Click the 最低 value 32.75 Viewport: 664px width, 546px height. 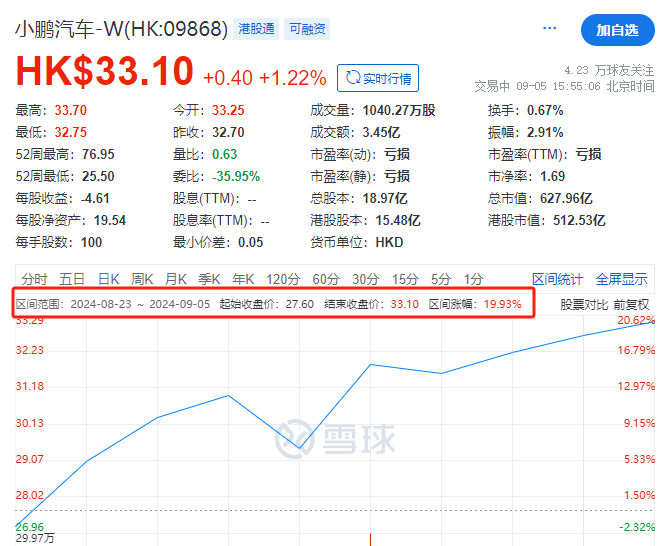[x=71, y=133]
